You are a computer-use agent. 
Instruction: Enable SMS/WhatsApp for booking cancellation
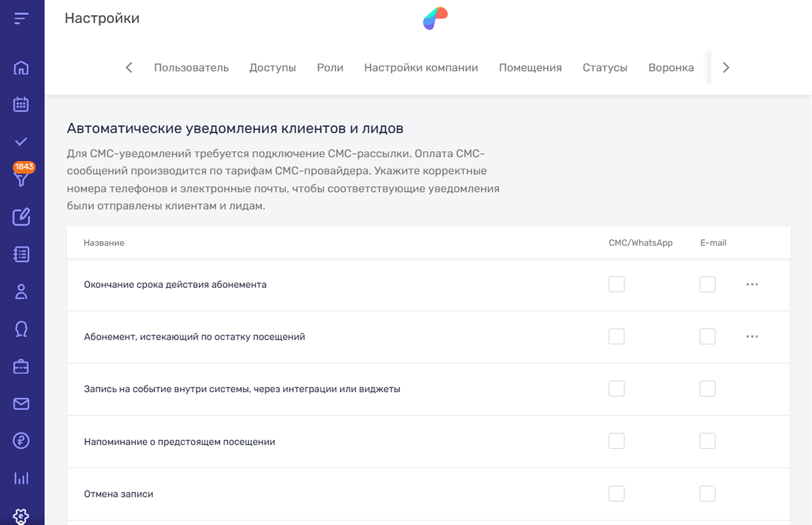coord(616,493)
